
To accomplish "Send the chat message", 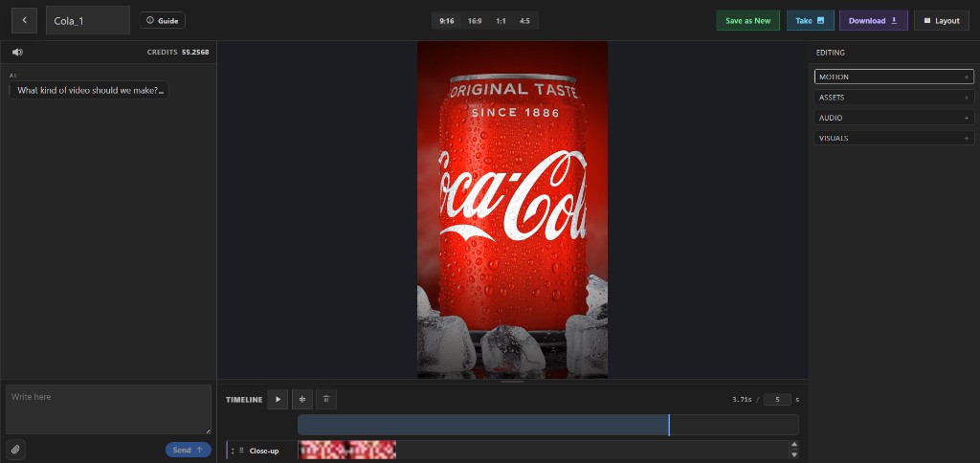I will click(189, 450).
